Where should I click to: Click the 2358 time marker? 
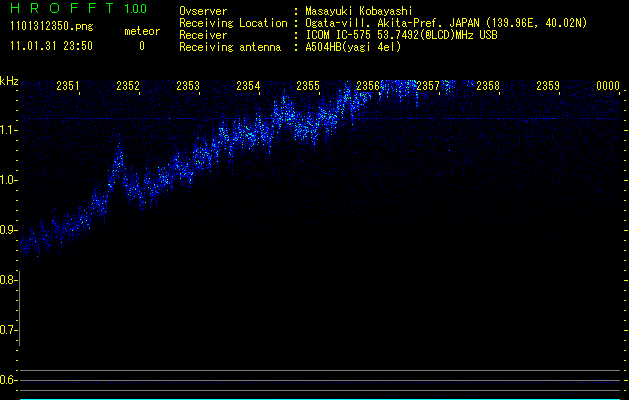click(x=488, y=85)
